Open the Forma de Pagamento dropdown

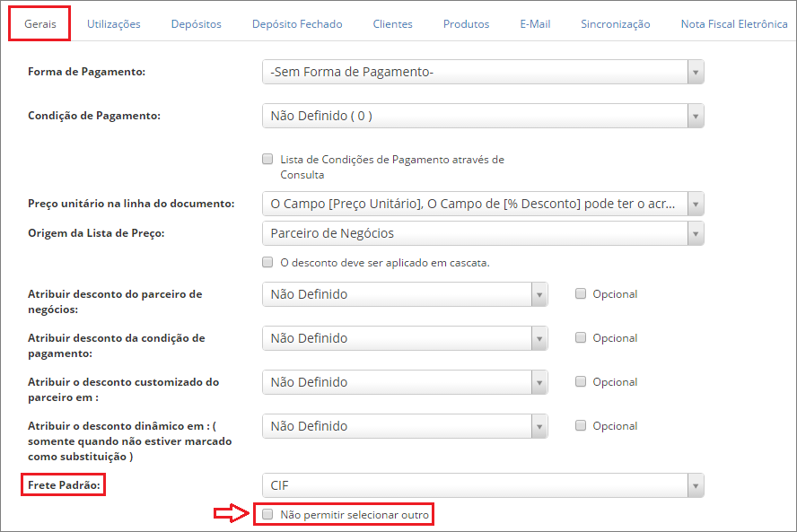click(483, 72)
